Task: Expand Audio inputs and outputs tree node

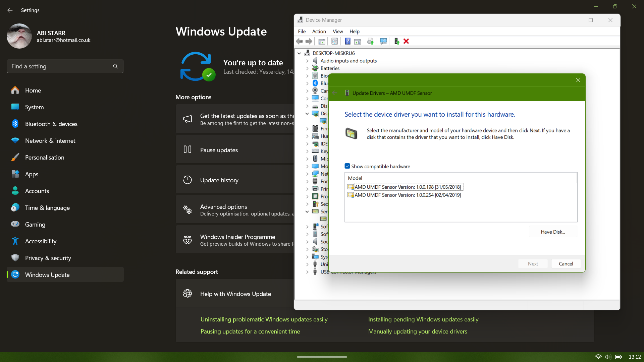Action: pos(307,61)
